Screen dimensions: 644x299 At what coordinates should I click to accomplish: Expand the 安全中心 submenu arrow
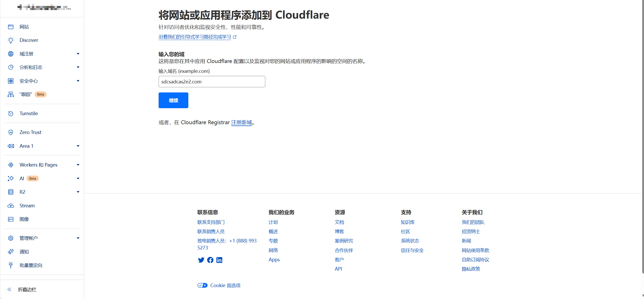(x=78, y=81)
